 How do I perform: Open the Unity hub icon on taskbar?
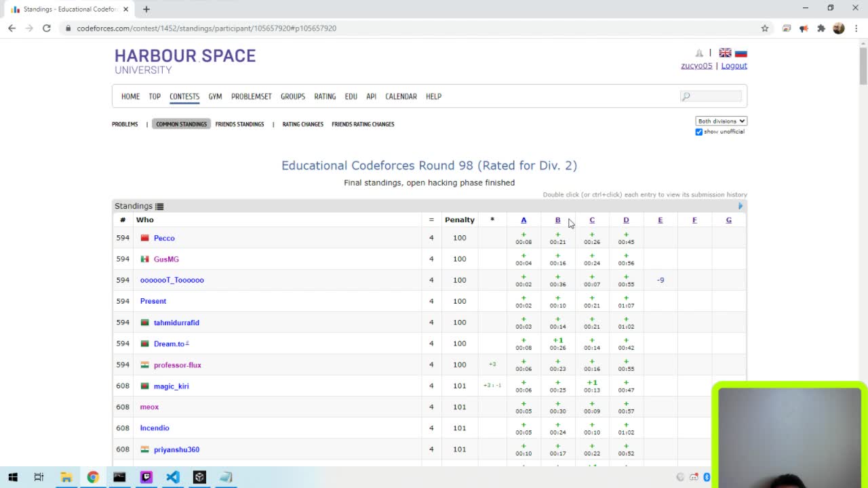pos(199,477)
